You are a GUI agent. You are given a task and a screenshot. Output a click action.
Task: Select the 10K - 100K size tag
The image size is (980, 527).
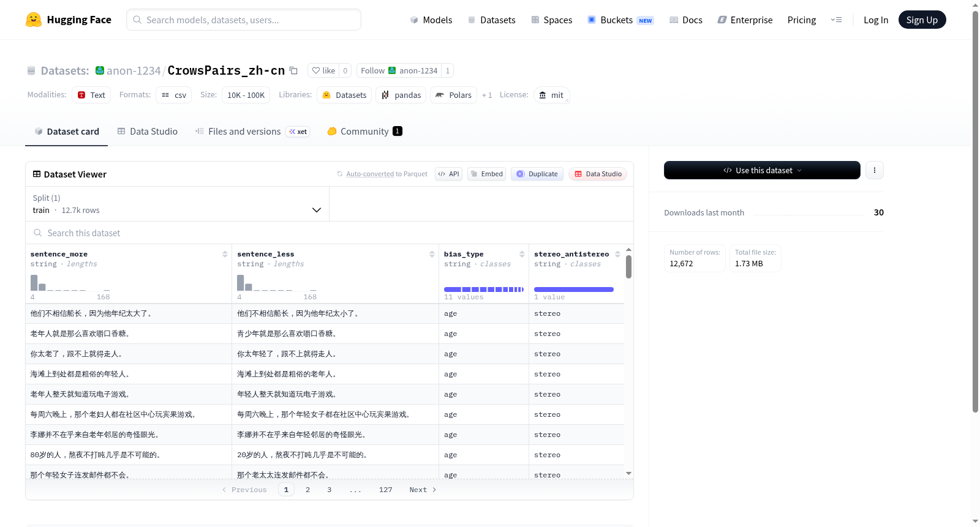click(246, 95)
